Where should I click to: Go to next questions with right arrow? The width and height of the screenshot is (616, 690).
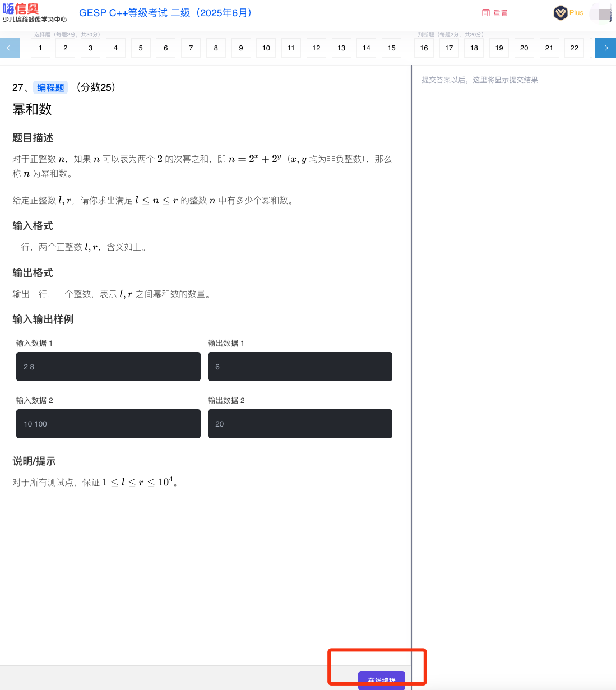pyautogui.click(x=606, y=48)
